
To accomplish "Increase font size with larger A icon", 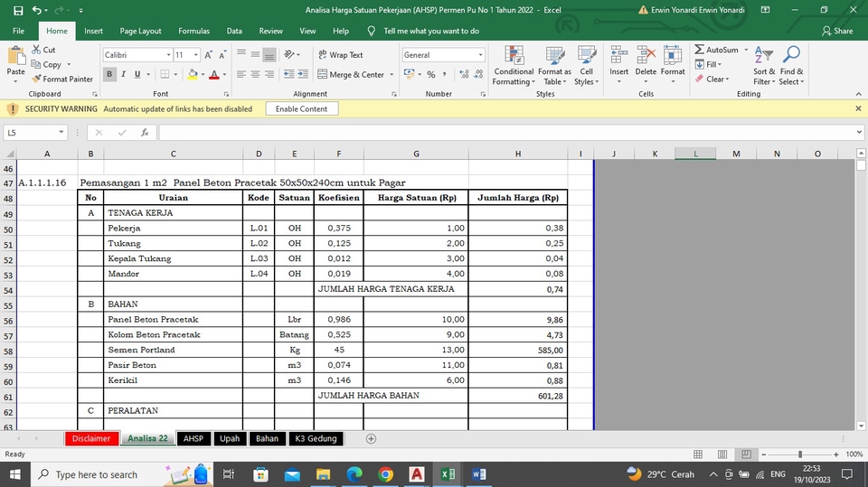I will [208, 55].
